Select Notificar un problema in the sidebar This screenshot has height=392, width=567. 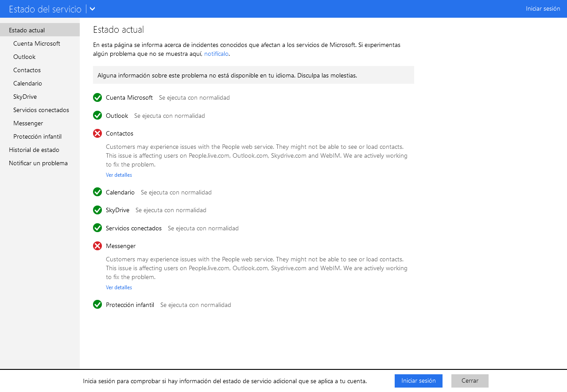click(x=38, y=163)
